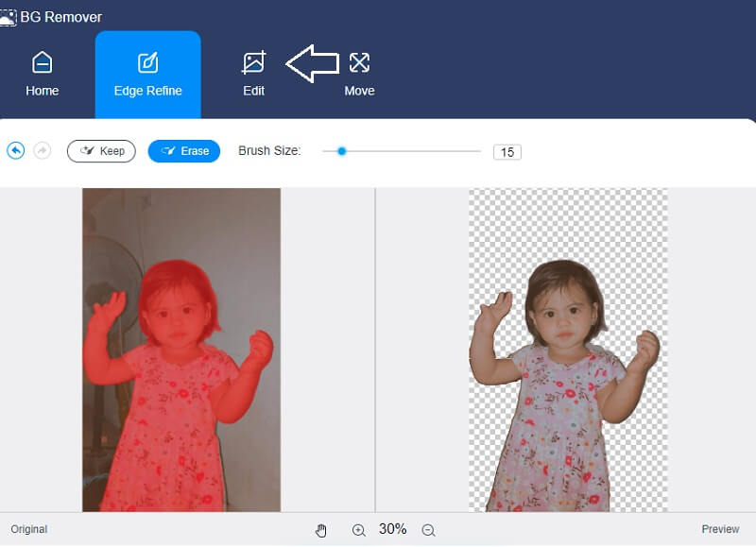Click the Home house icon
Screen dimensions: 756x547
(x=42, y=62)
